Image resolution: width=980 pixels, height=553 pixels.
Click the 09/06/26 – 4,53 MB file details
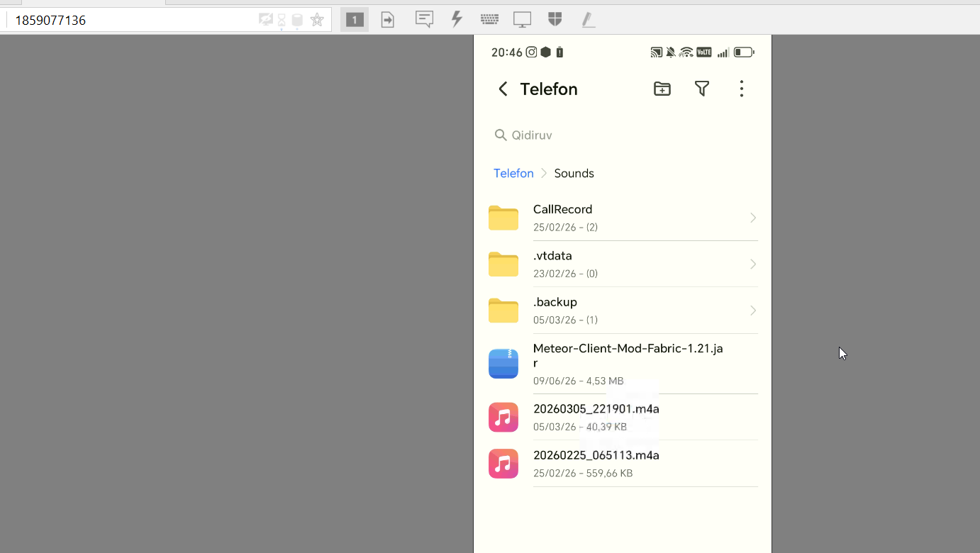[x=578, y=381]
